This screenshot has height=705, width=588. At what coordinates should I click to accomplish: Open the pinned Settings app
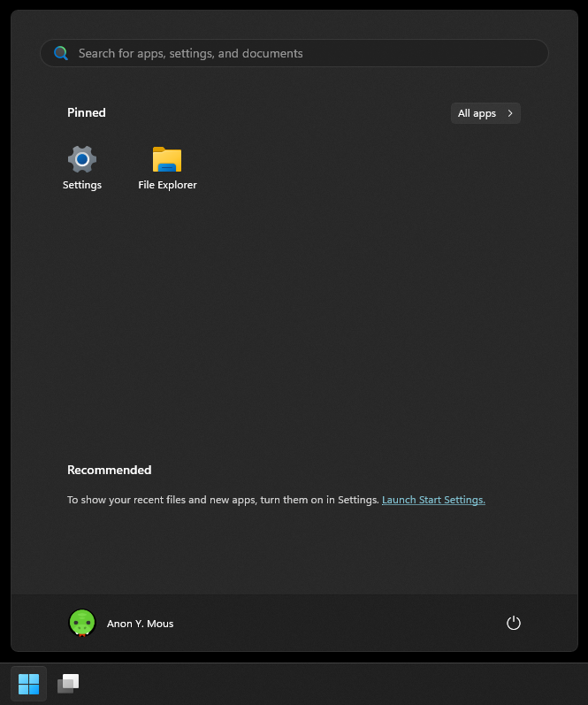[x=82, y=168]
